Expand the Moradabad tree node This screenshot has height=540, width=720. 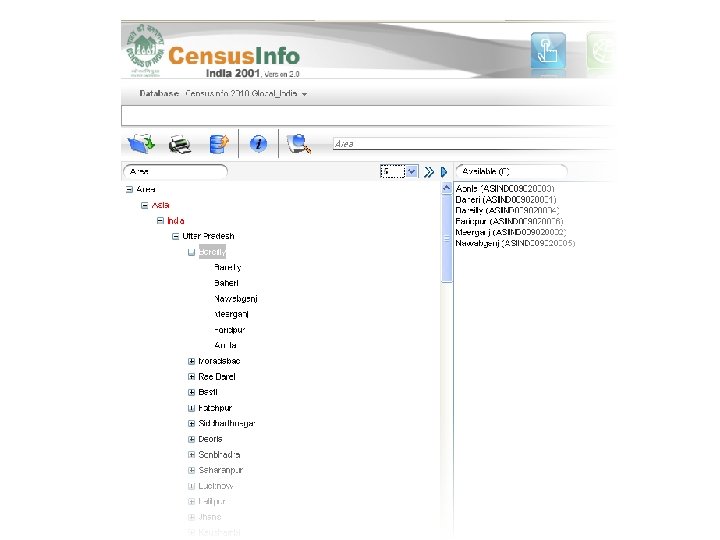tap(191, 361)
